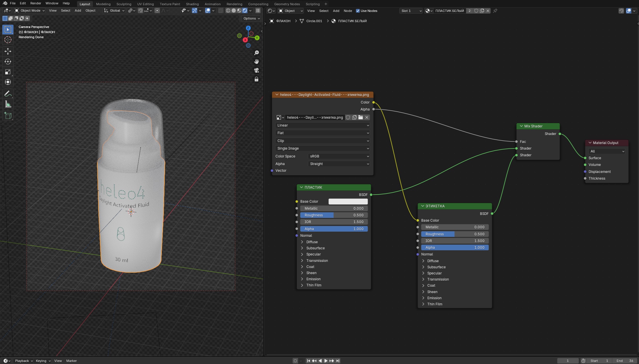The width and height of the screenshot is (639, 364).
Task: Adjust ПЛАСТИК node Roughness slider
Action: point(334,215)
